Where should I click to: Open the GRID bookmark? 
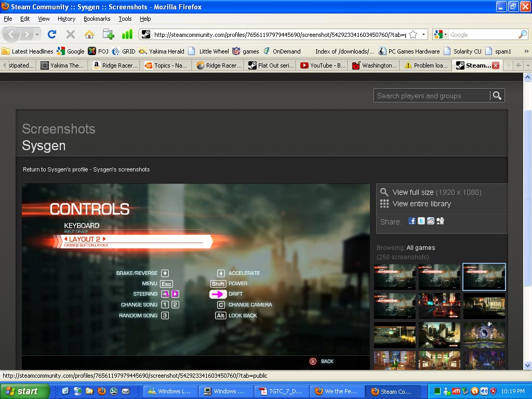pos(124,51)
